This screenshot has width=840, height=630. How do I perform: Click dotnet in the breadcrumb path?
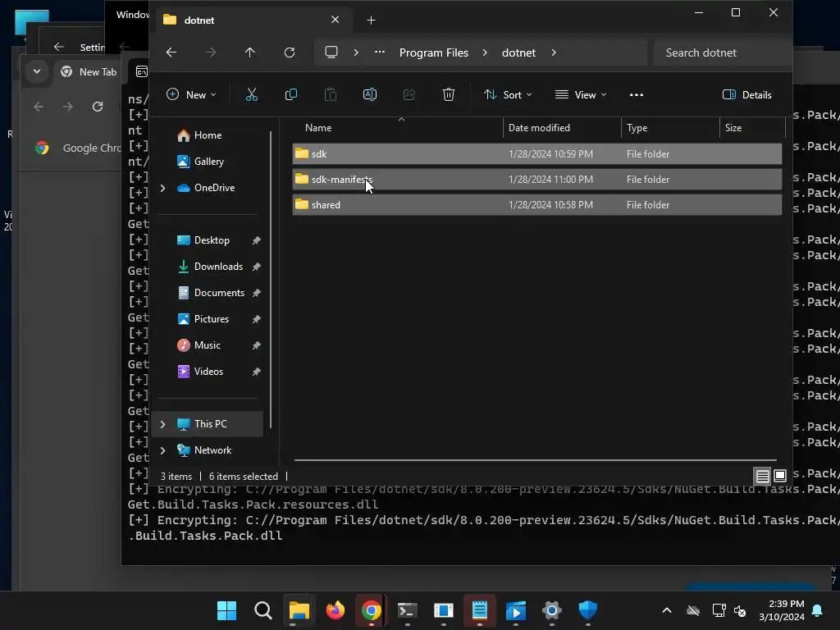[x=518, y=52]
